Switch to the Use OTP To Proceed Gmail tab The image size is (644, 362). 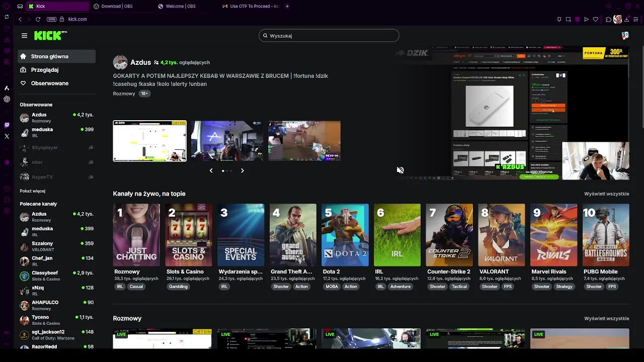point(251,6)
